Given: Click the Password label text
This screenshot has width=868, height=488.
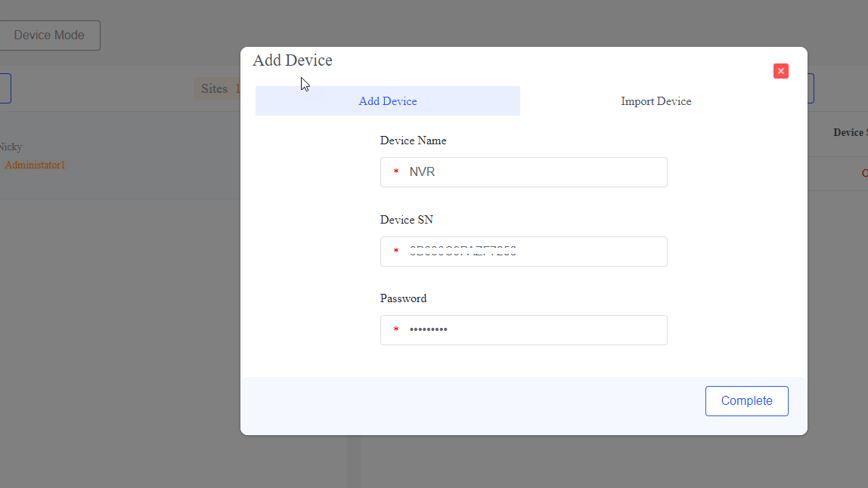Looking at the screenshot, I should [403, 298].
